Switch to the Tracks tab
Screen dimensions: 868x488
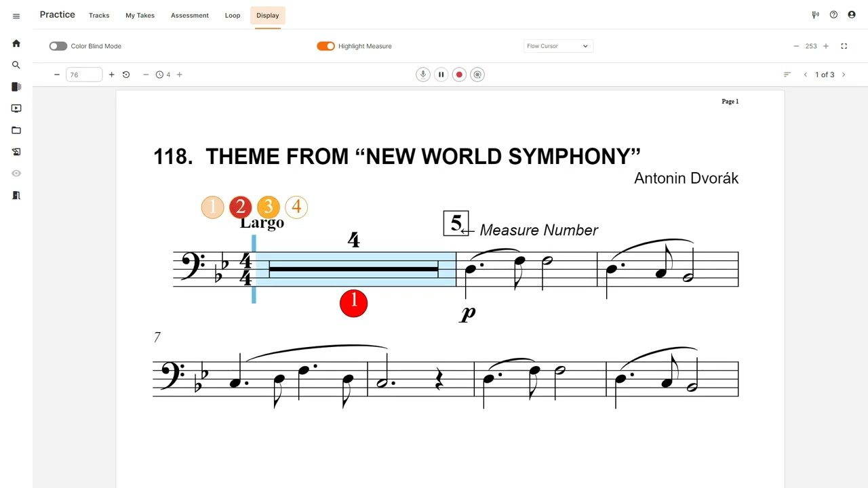99,15
